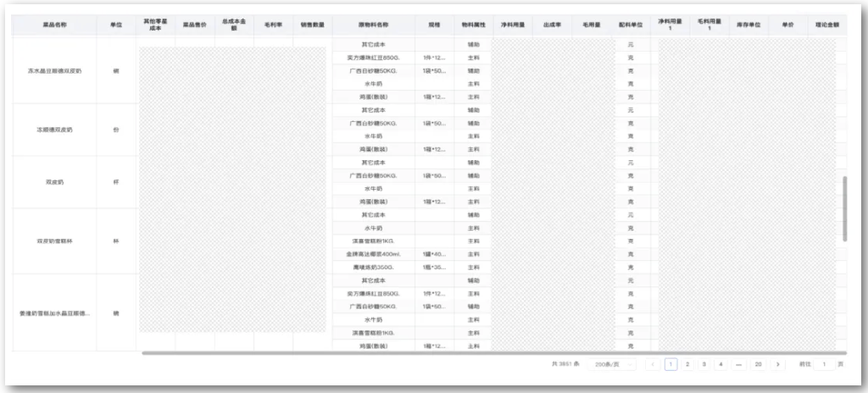The image size is (868, 393).
Task: Jump to page 3
Action: (x=704, y=364)
